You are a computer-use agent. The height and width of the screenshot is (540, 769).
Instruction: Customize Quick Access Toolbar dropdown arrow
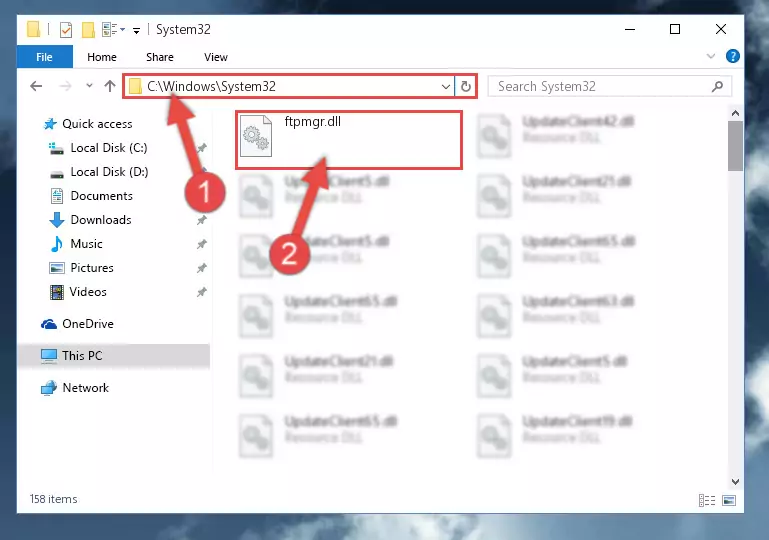136,31
